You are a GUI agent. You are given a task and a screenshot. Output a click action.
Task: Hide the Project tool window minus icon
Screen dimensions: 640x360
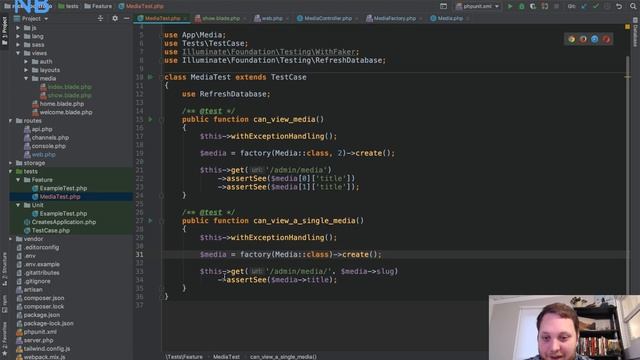click(127, 18)
